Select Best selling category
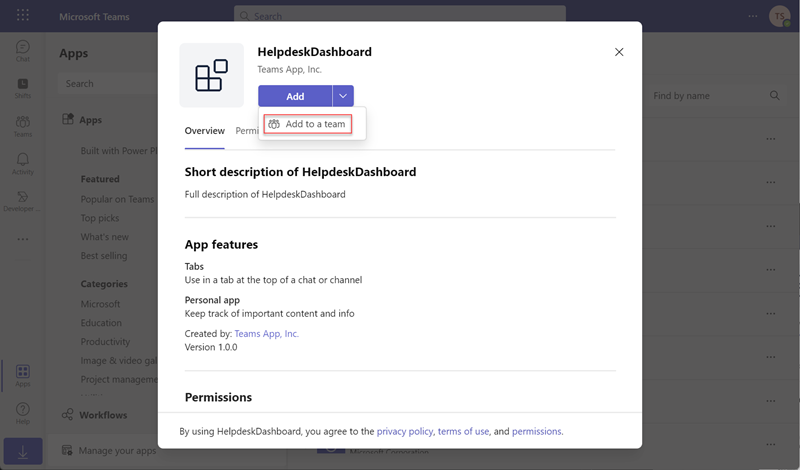Viewport: 800px width, 470px height. pos(104,256)
